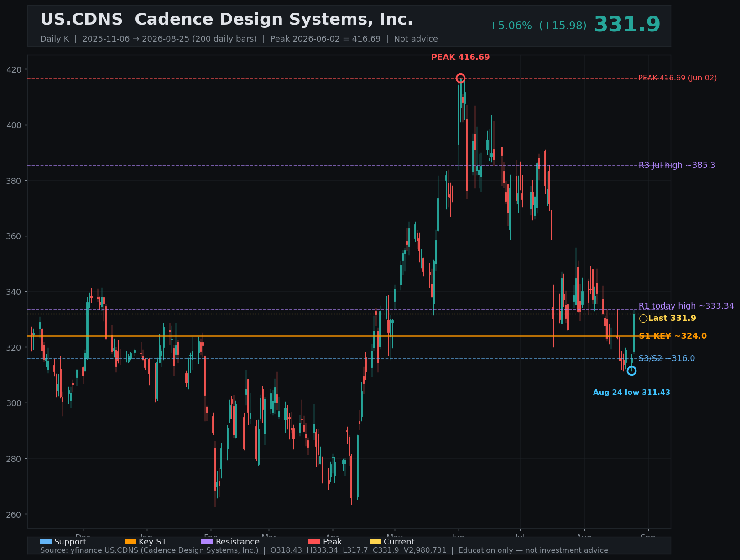Click the blue Support legend swatch
The height and width of the screenshot is (560, 740).
click(x=46, y=542)
